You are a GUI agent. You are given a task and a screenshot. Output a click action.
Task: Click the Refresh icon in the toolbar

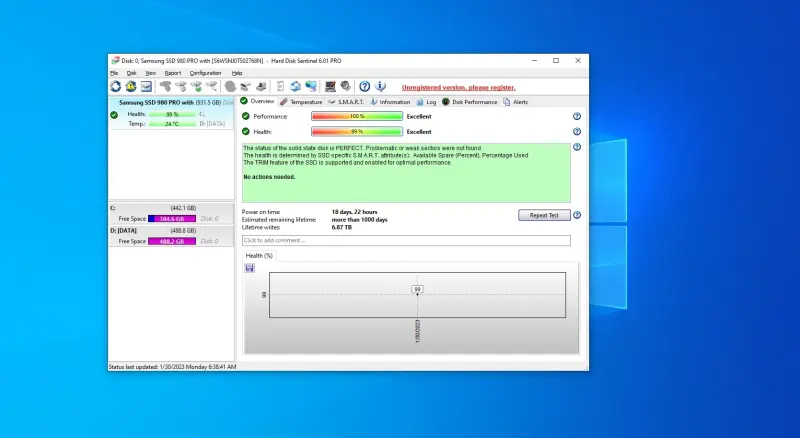116,87
